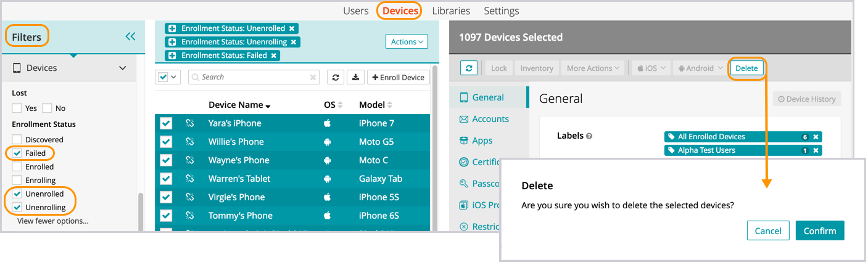Click the download export icon in device list
Viewport: 868px width, 265px height.
(355, 77)
